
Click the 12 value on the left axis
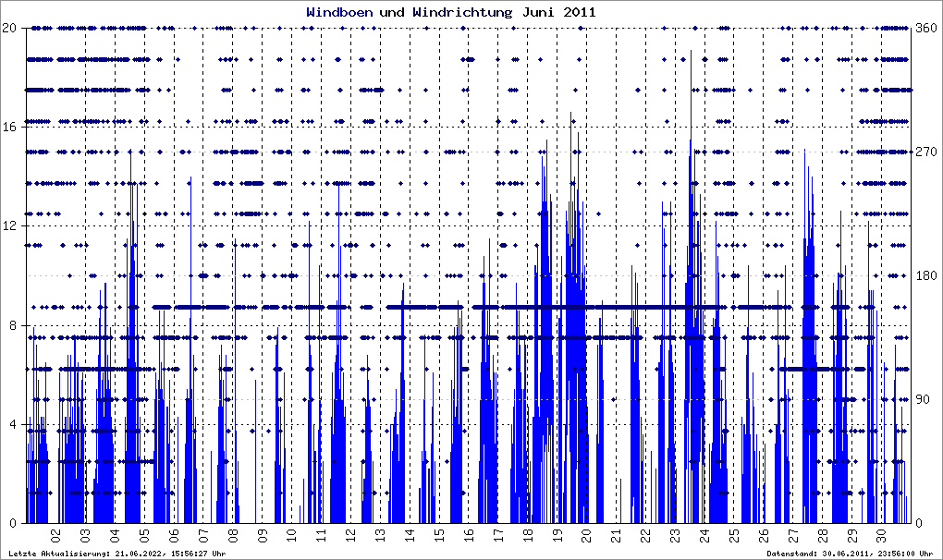[9, 225]
